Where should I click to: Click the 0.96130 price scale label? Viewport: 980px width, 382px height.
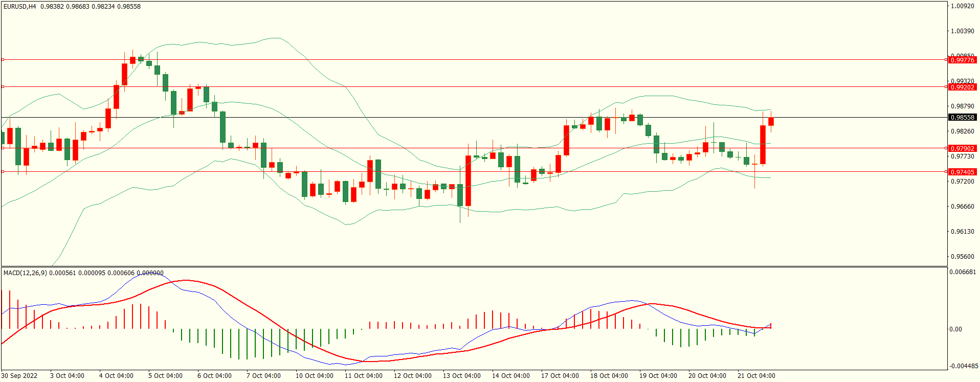click(962, 232)
